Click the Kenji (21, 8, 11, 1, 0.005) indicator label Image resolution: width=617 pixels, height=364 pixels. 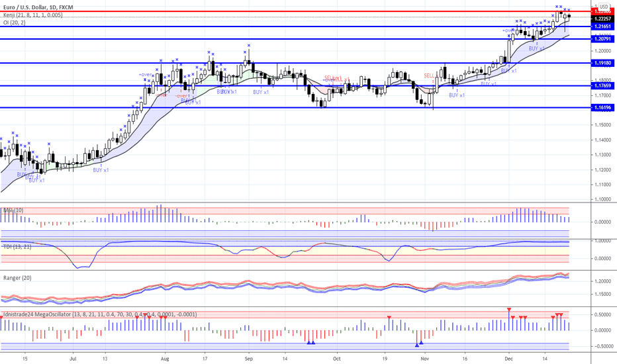(x=32, y=15)
